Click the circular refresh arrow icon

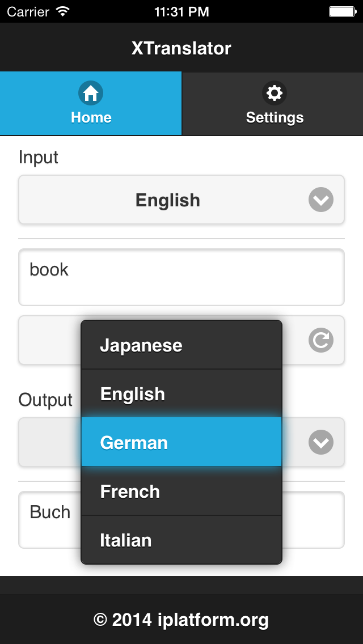tap(320, 340)
